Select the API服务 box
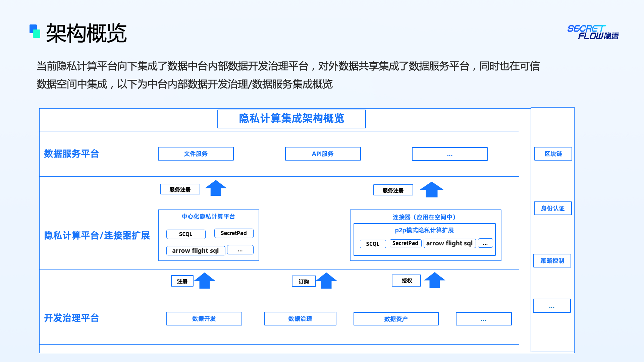 click(x=323, y=154)
